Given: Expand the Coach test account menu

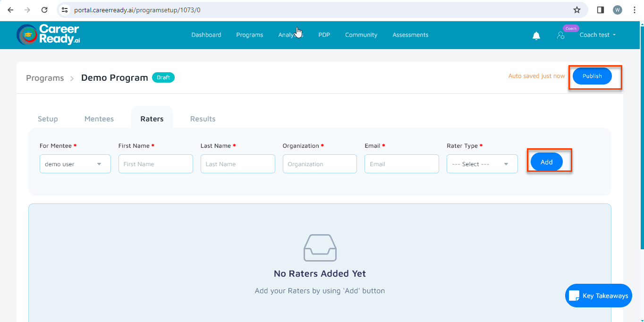Looking at the screenshot, I should 597,35.
